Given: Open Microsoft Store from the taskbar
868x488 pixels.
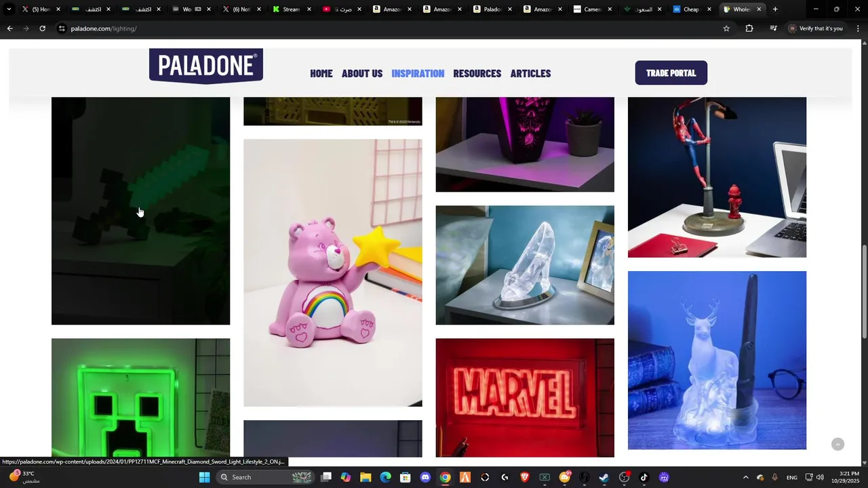Looking at the screenshot, I should (x=405, y=477).
